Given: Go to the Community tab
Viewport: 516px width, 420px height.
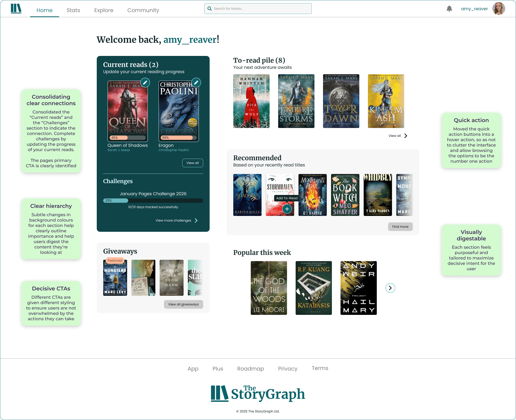Looking at the screenshot, I should (x=143, y=10).
